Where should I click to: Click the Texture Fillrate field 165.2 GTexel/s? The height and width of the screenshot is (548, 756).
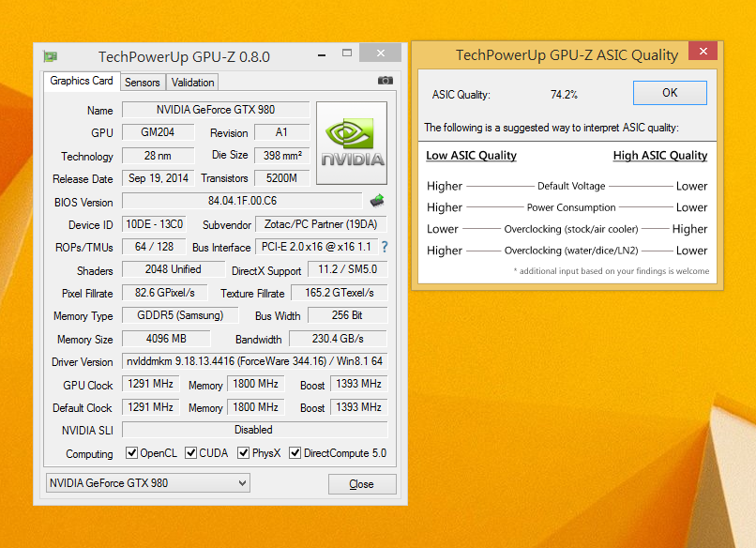tap(340, 293)
